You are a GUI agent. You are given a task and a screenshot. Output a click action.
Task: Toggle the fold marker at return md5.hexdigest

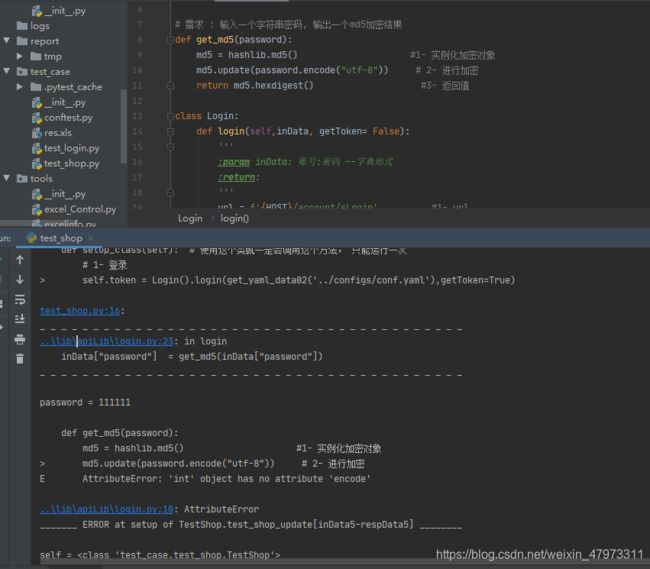pos(170,86)
